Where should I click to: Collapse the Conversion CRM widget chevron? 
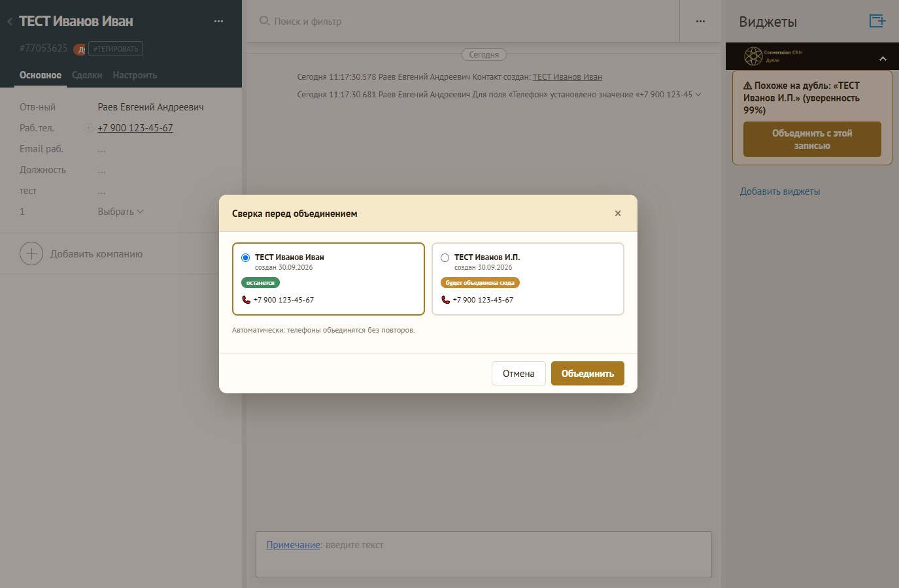coord(883,58)
